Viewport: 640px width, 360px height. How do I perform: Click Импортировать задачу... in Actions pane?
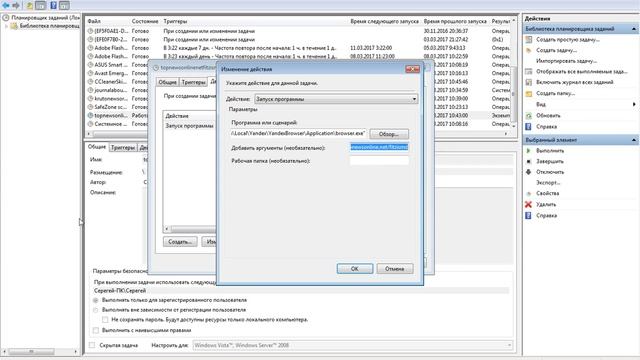coord(567,61)
